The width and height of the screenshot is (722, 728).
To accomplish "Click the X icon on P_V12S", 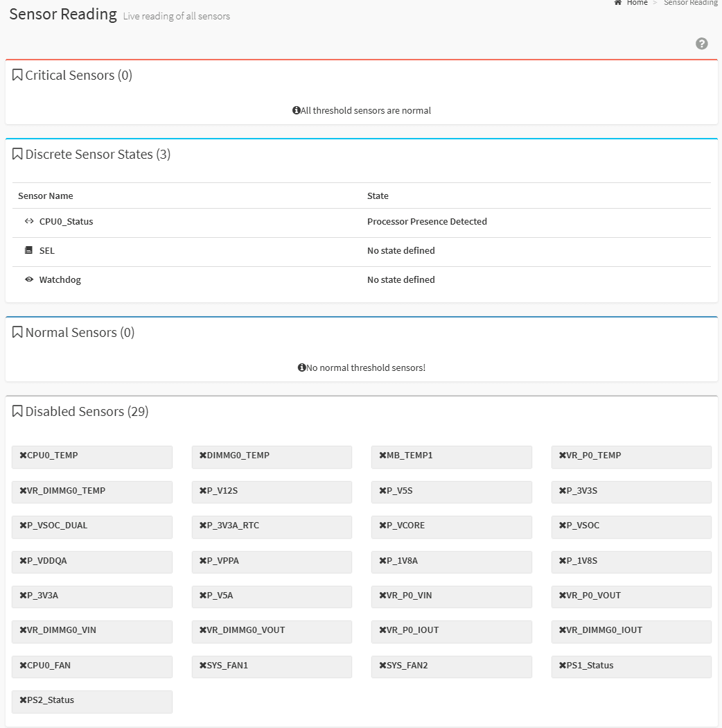I will 203,490.
